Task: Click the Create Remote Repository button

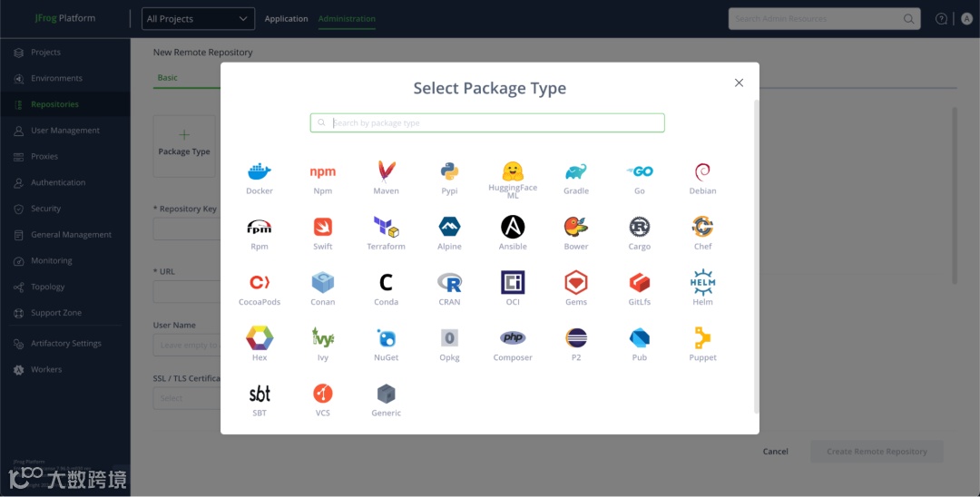Action: [x=877, y=452]
